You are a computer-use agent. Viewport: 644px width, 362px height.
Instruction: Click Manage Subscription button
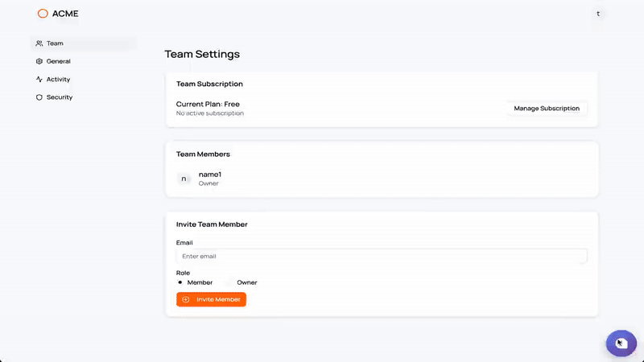click(x=547, y=109)
